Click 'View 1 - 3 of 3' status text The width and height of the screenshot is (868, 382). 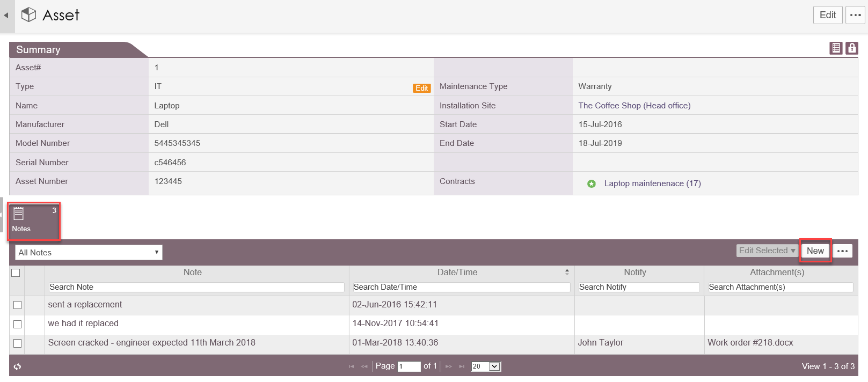click(x=828, y=366)
